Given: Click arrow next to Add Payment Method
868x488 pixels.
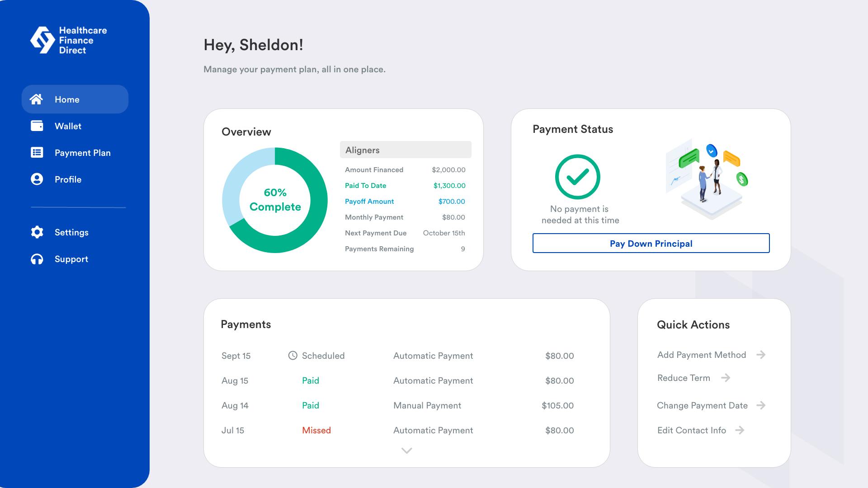Looking at the screenshot, I should [761, 355].
